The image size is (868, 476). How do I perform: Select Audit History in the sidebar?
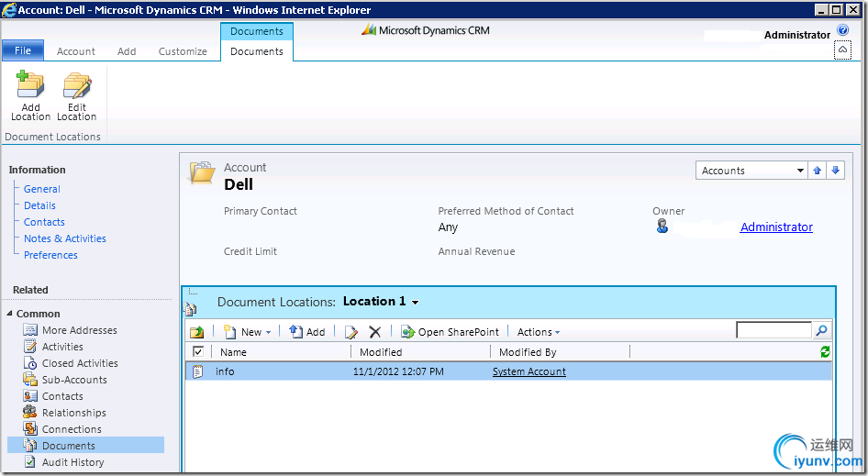pyautogui.click(x=73, y=462)
